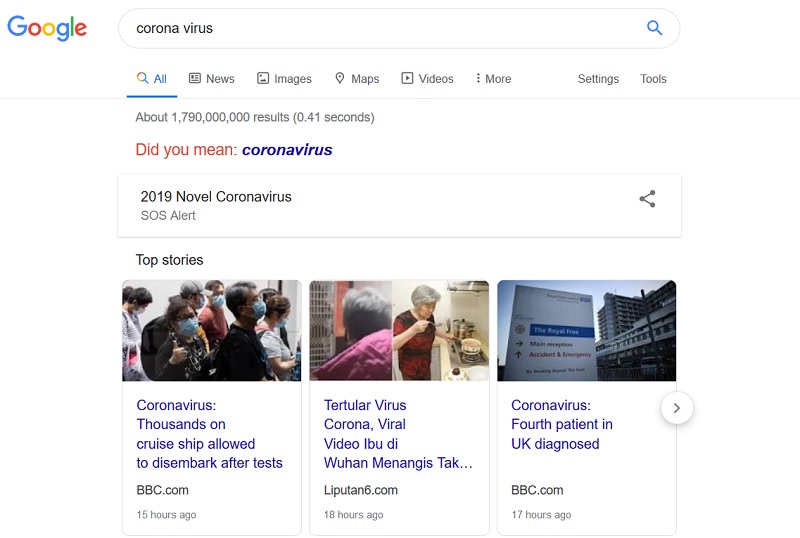800x538 pixels.
Task: Open the Tertular Virus Corona Liputan6 story
Action: 397,434
